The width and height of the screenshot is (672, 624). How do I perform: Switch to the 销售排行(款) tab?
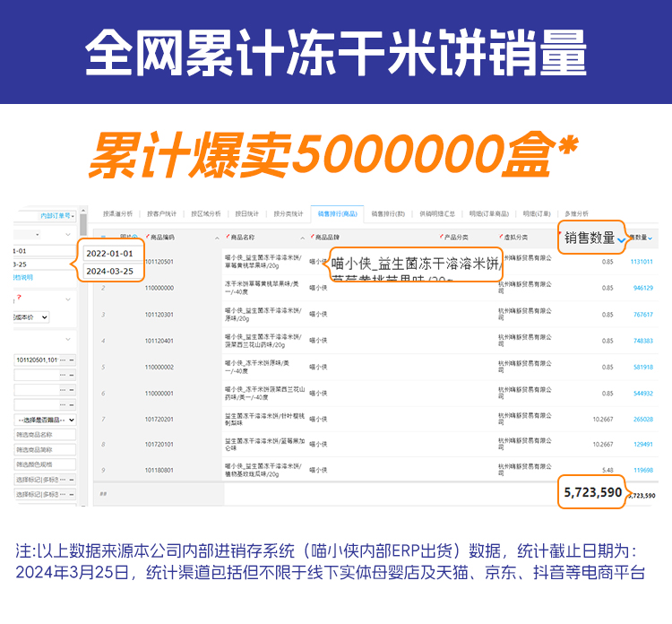tap(388, 213)
